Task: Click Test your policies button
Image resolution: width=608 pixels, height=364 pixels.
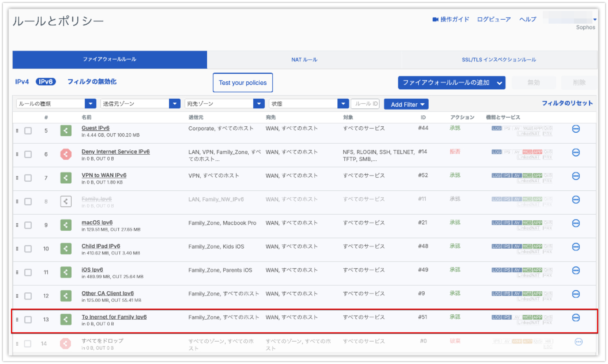Action: point(243,83)
